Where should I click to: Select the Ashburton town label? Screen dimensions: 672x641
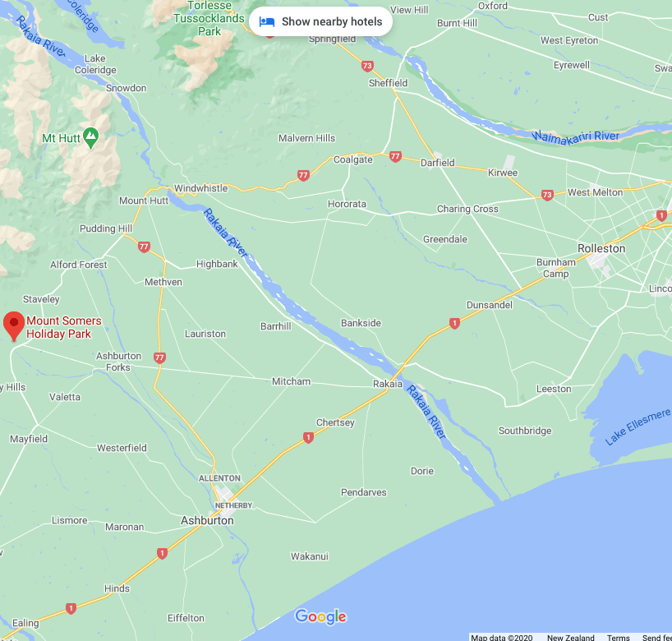[x=207, y=520]
